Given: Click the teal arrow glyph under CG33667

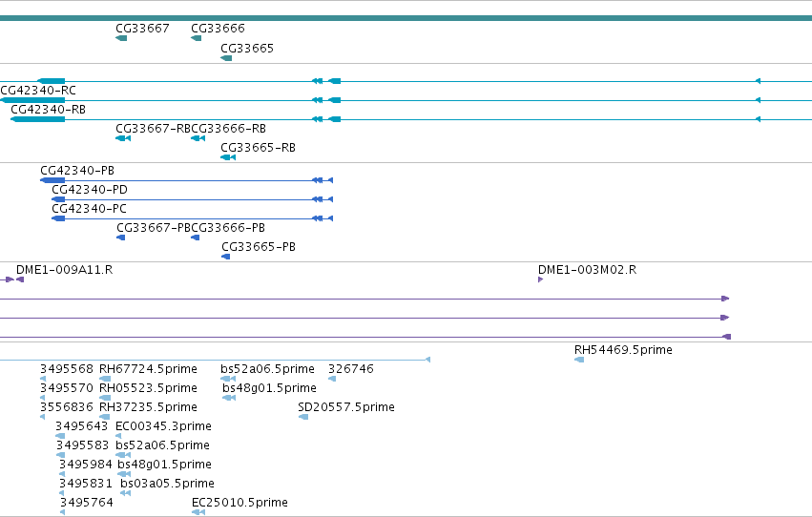Looking at the screenshot, I should pyautogui.click(x=121, y=38).
